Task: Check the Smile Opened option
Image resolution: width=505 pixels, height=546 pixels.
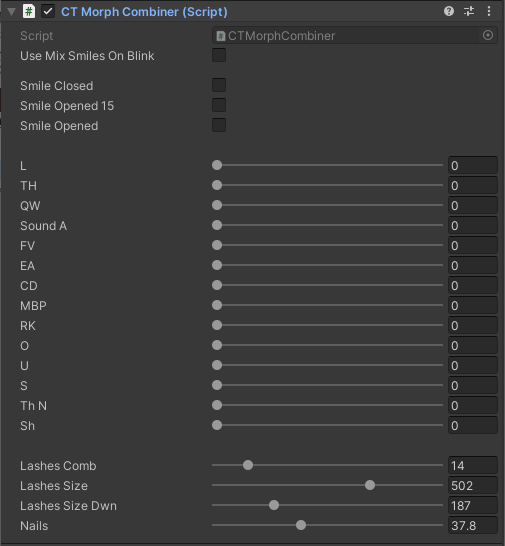Action: coord(219,125)
